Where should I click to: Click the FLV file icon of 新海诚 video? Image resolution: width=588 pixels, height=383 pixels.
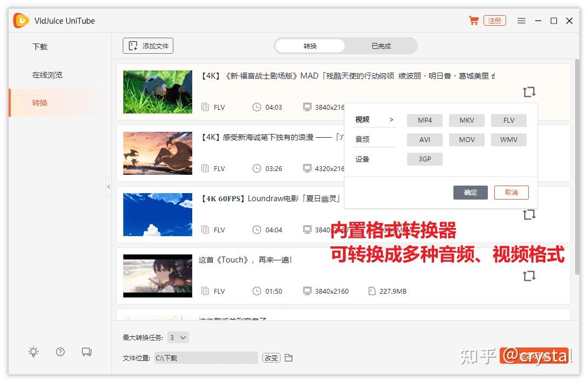point(205,169)
